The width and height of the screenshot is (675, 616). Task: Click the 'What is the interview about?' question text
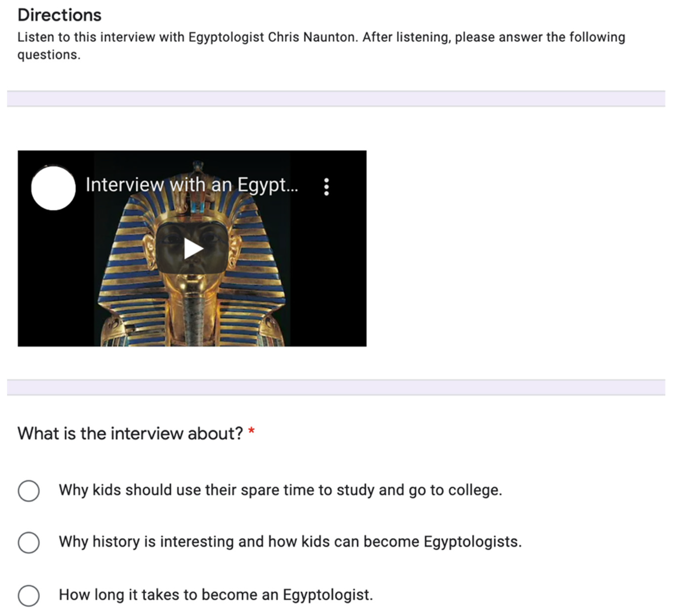(130, 433)
